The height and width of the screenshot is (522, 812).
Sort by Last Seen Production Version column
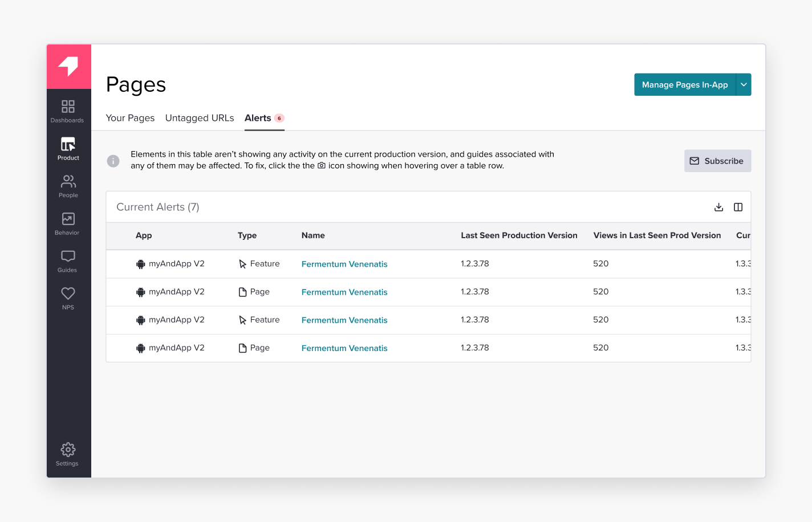coord(519,235)
